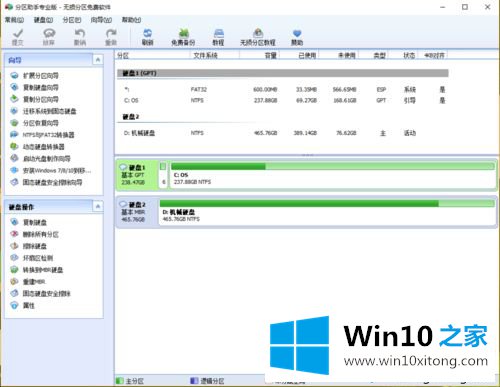The width and height of the screenshot is (500, 387).
Task: Click the splitter between list and disk map
Action: pyautogui.click(x=307, y=155)
